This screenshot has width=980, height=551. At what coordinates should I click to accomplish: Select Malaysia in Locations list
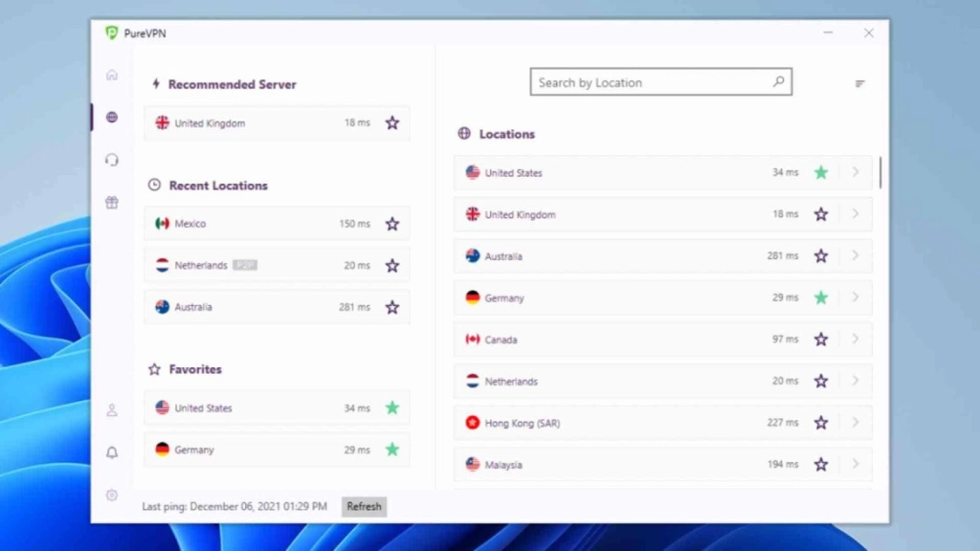(x=662, y=465)
